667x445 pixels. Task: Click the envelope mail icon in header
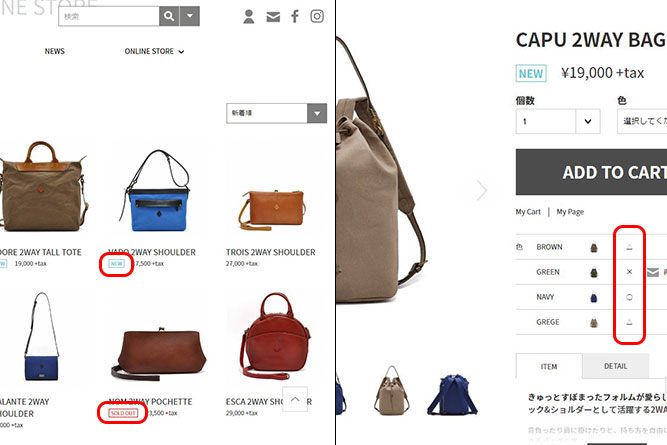pyautogui.click(x=273, y=17)
